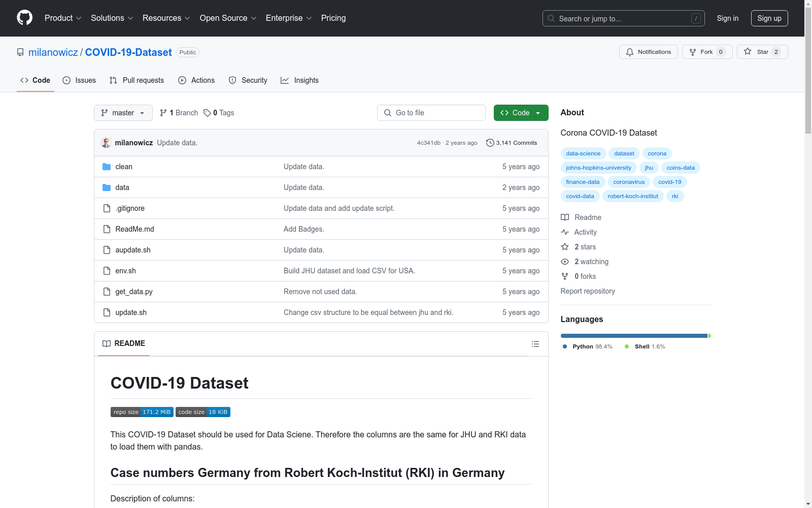Fork the repository
This screenshot has height=508, width=812.
point(707,52)
